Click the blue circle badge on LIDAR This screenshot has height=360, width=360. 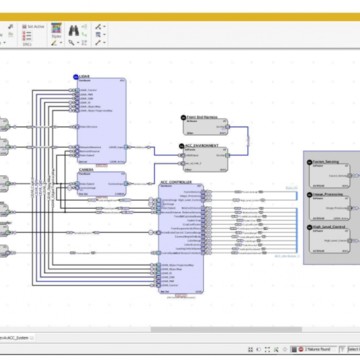click(x=76, y=77)
